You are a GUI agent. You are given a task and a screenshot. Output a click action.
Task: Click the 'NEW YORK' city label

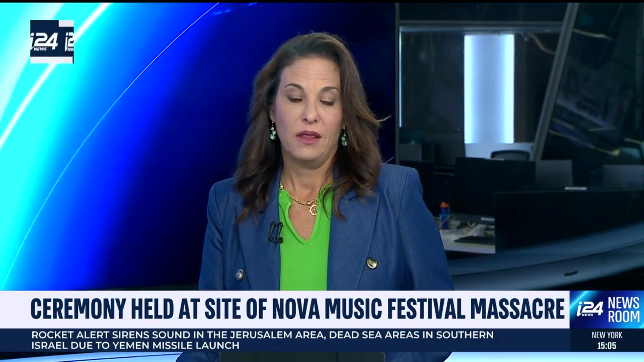[x=607, y=335]
